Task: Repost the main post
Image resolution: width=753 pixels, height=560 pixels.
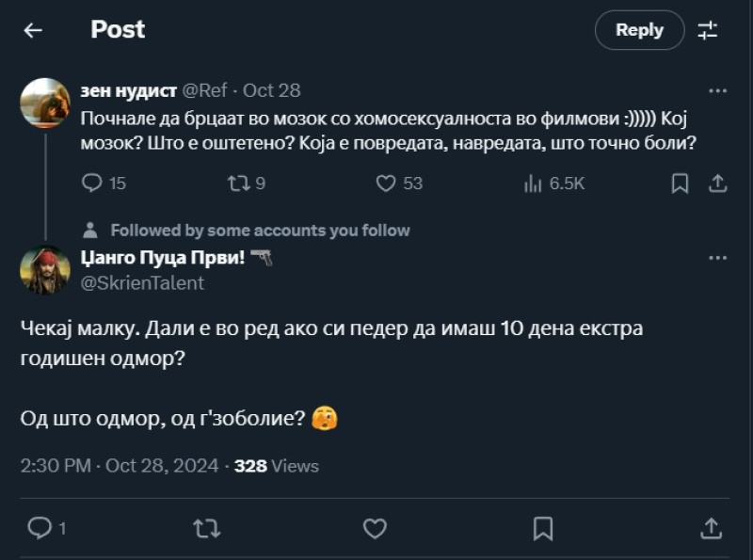Action: click(x=206, y=529)
